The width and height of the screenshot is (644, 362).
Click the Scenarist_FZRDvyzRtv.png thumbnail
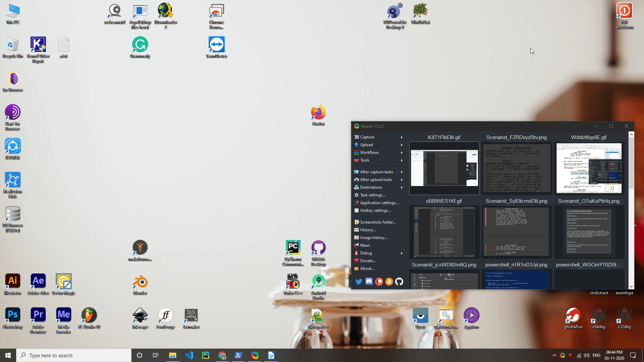[x=516, y=169]
